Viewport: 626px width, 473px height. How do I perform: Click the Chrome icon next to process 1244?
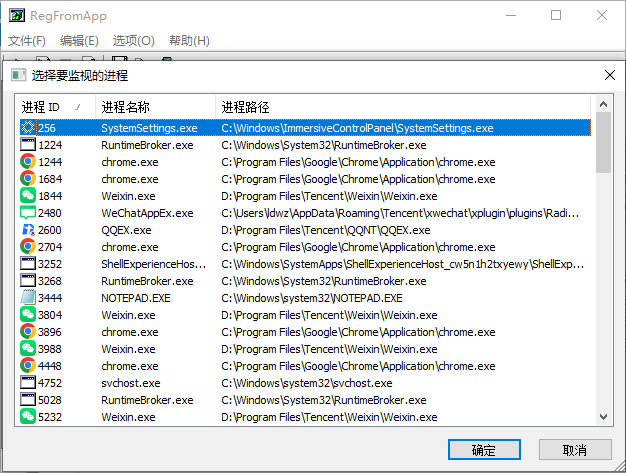click(28, 162)
